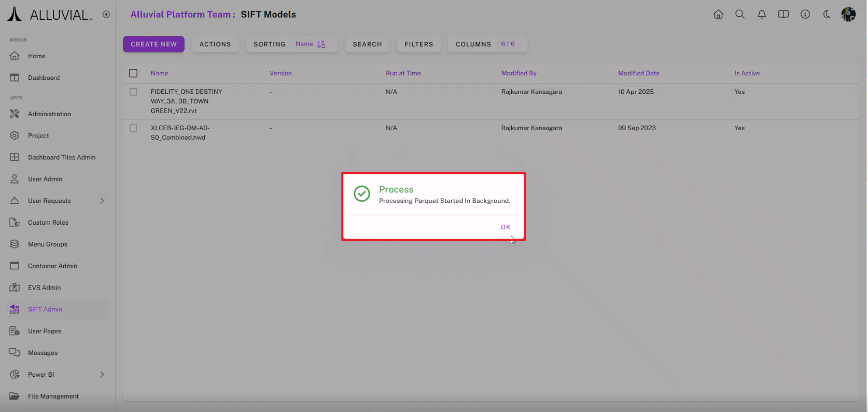Open the book documentation icon
This screenshot has width=868, height=412.
point(783,15)
